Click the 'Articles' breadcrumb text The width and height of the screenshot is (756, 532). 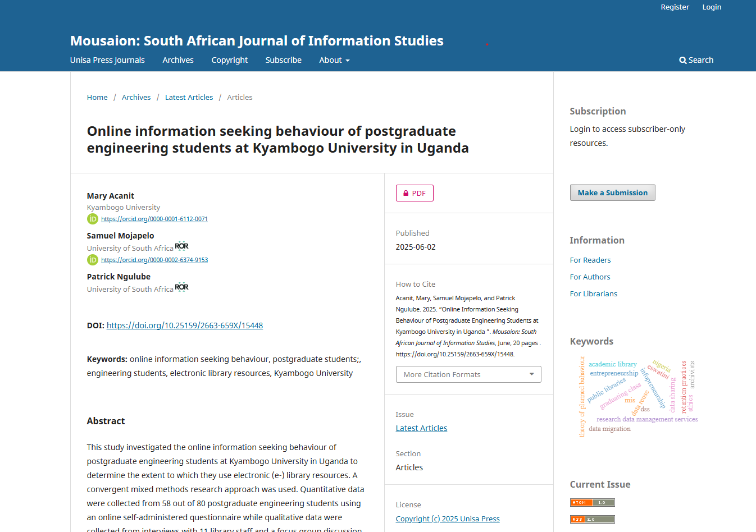point(240,98)
